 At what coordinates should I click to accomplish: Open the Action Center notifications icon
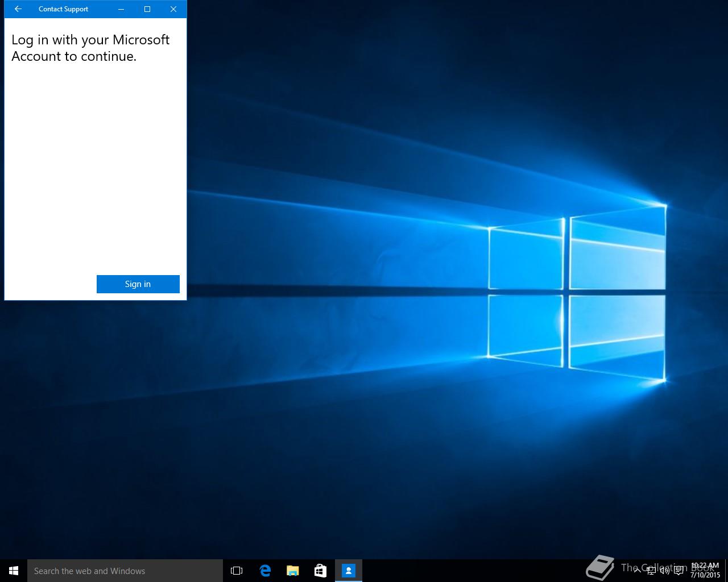pos(679,571)
